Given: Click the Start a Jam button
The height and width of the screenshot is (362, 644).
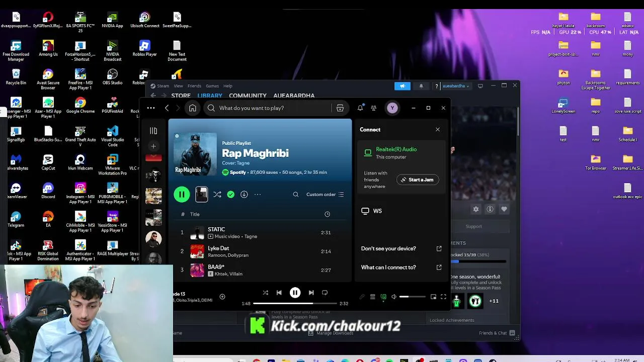Looking at the screenshot, I should coord(418,179).
